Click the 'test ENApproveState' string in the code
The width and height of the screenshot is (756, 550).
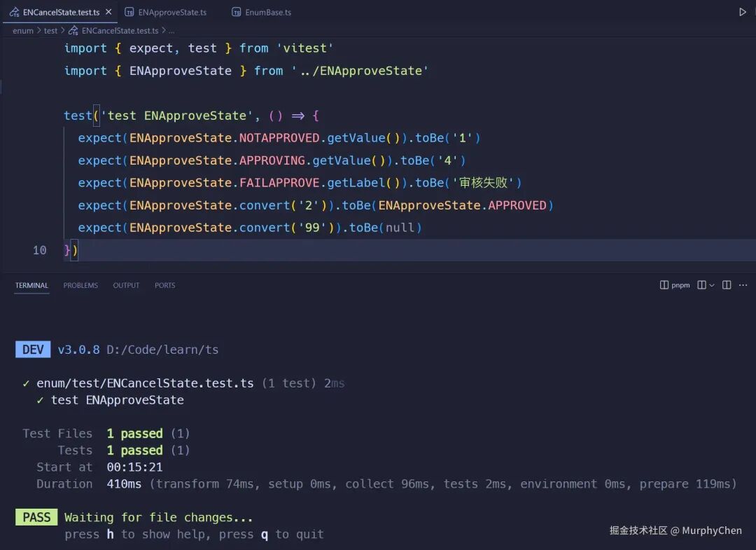(176, 116)
